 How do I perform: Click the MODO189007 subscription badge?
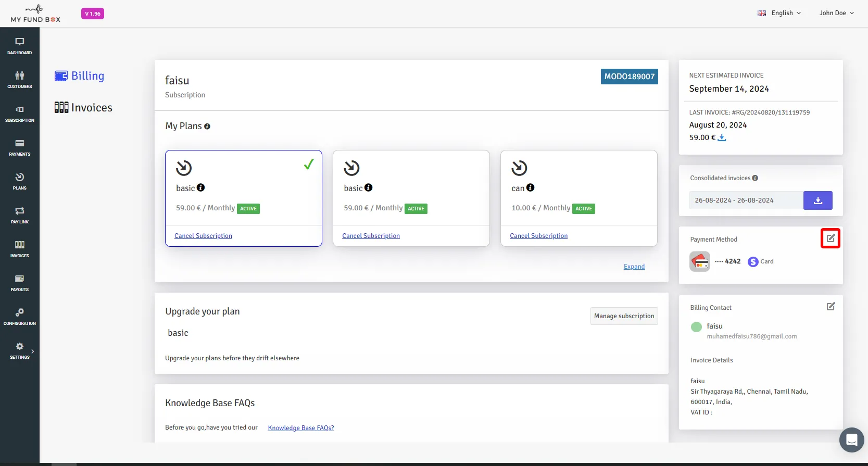[x=630, y=77]
